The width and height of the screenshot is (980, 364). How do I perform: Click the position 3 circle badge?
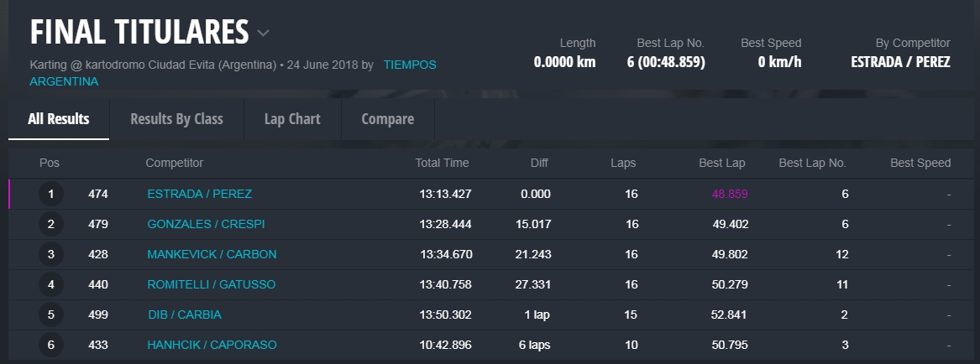(51, 255)
